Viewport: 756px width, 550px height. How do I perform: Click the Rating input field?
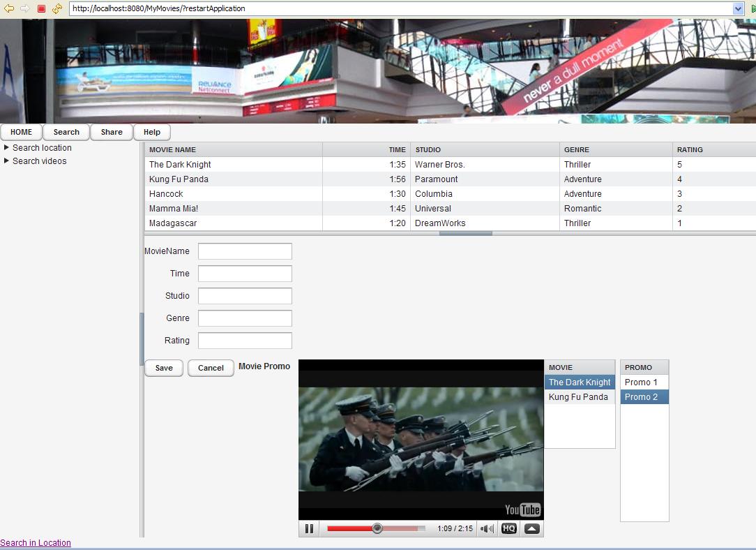[x=245, y=341]
